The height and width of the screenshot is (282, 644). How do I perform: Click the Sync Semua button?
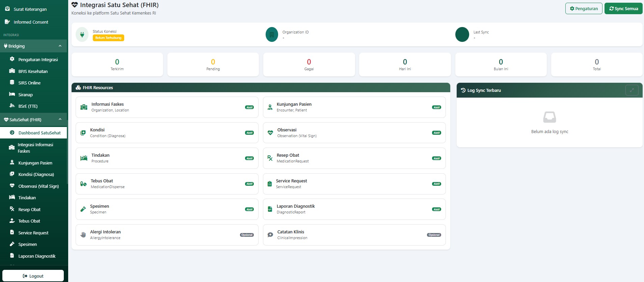coord(623,8)
